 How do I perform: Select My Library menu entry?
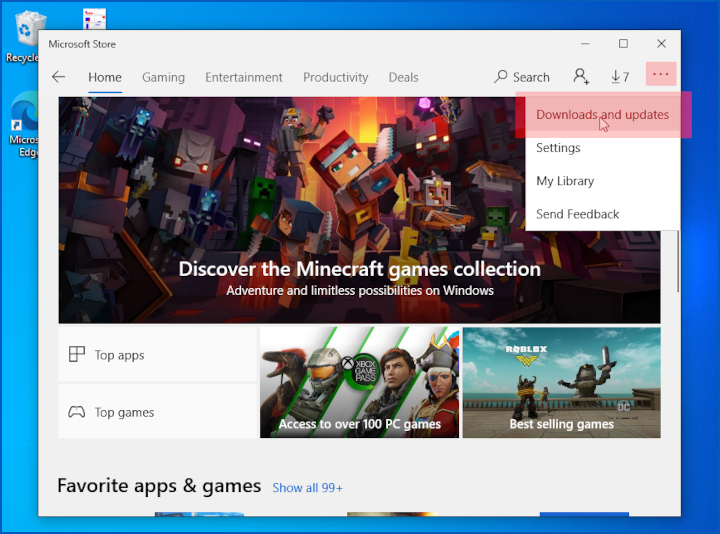click(602, 181)
